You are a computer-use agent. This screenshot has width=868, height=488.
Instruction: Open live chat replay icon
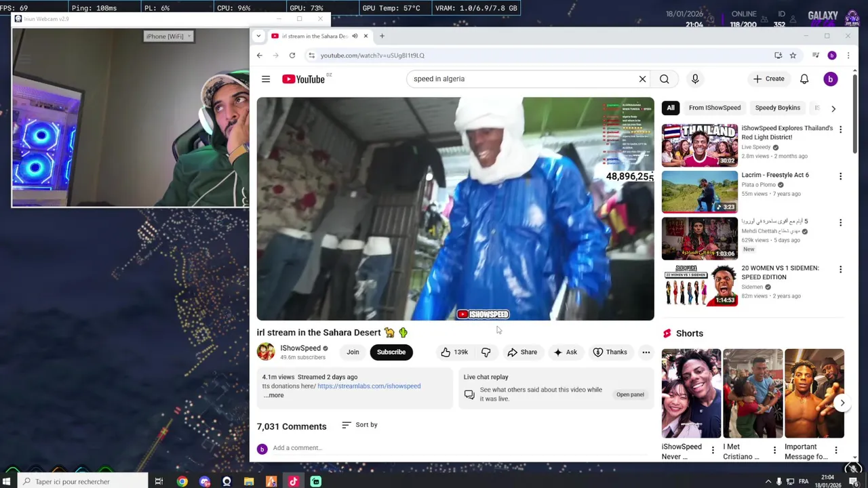tap(469, 394)
